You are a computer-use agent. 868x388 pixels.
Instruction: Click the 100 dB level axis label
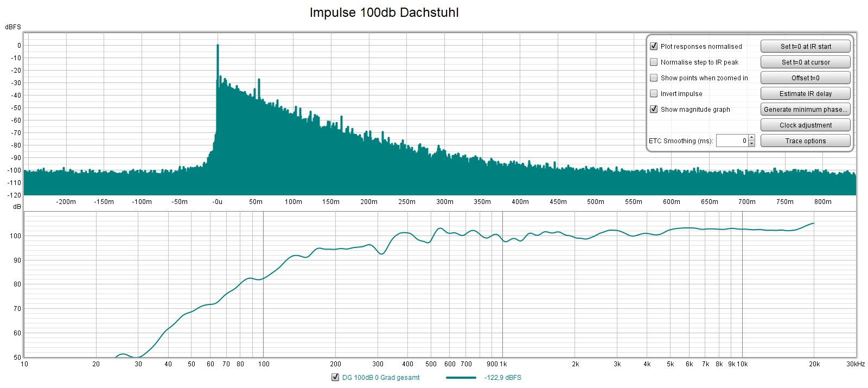pyautogui.click(x=14, y=236)
